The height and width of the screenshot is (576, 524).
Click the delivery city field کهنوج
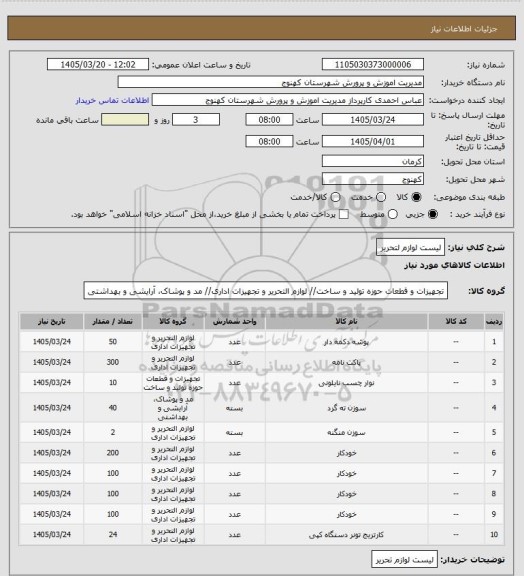(373, 179)
